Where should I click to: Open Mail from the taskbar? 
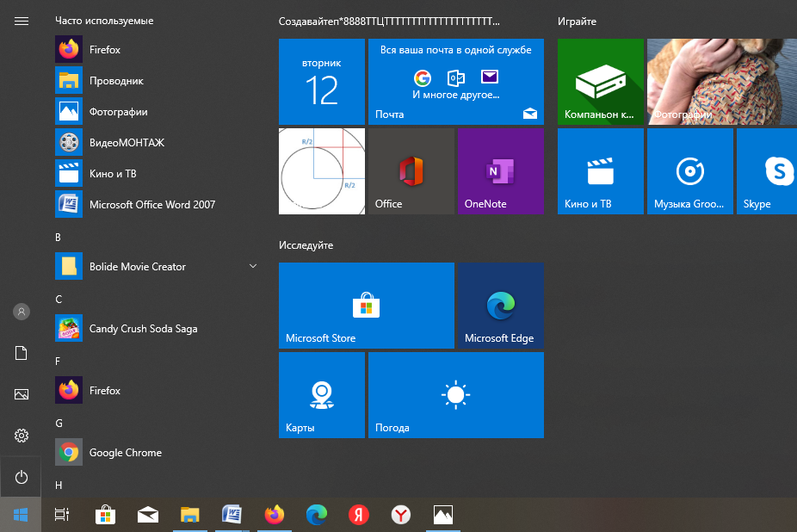(x=148, y=515)
